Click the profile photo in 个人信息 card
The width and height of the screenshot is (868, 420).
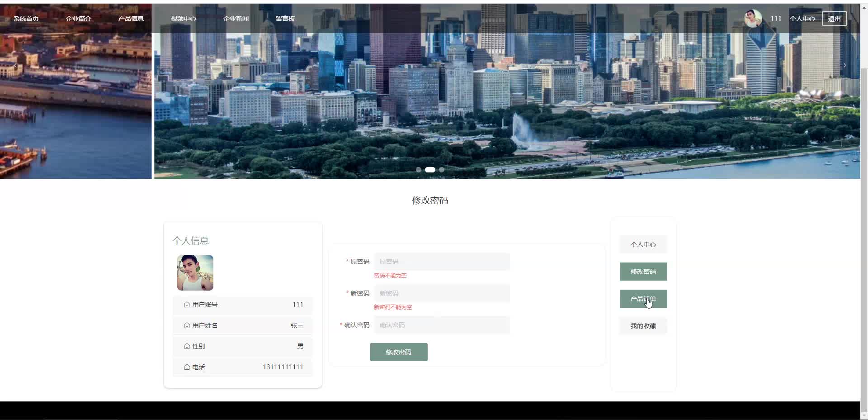click(x=195, y=272)
